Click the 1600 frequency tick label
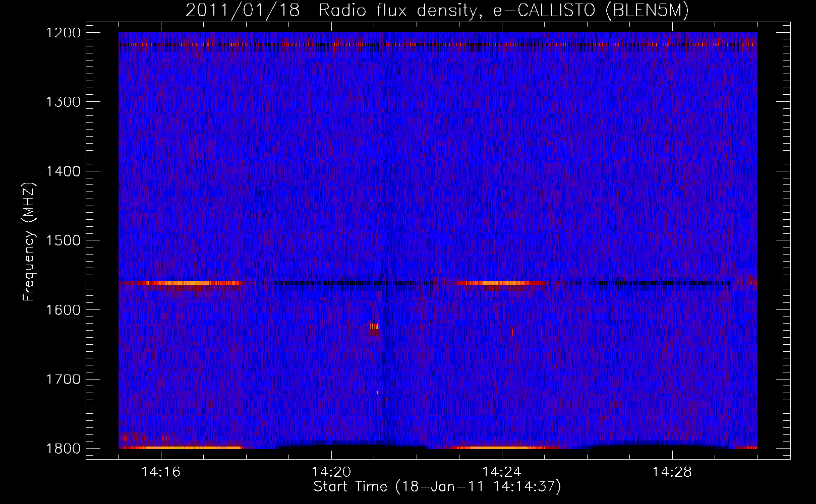This screenshot has height=504, width=816. click(x=63, y=310)
